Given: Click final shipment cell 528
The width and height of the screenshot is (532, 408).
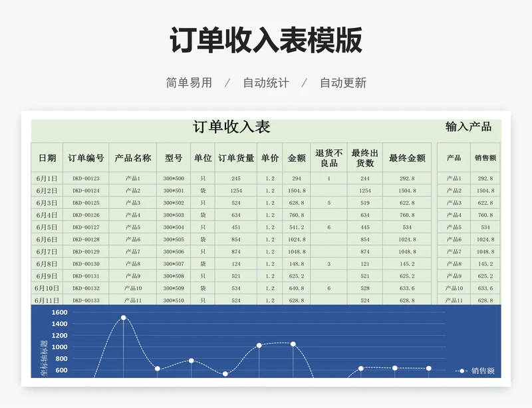Looking at the screenshot, I should click(x=365, y=288).
